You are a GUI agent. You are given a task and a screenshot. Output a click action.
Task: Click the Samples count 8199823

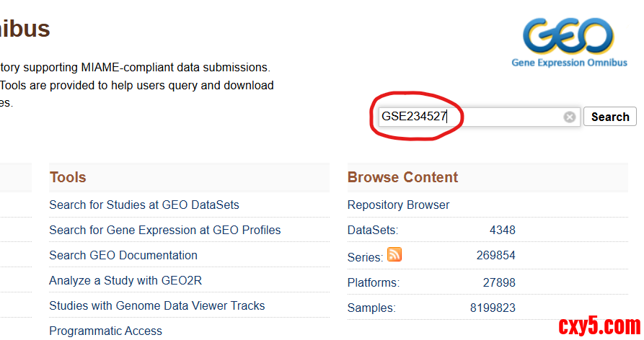click(493, 308)
